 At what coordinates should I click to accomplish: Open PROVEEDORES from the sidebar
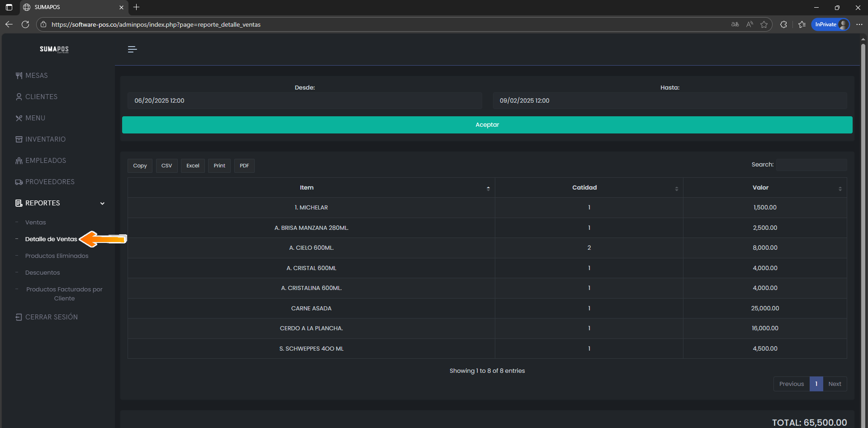(50, 182)
